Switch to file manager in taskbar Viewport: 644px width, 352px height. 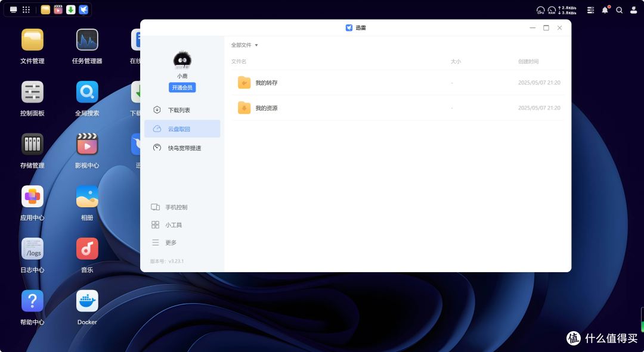click(x=45, y=10)
